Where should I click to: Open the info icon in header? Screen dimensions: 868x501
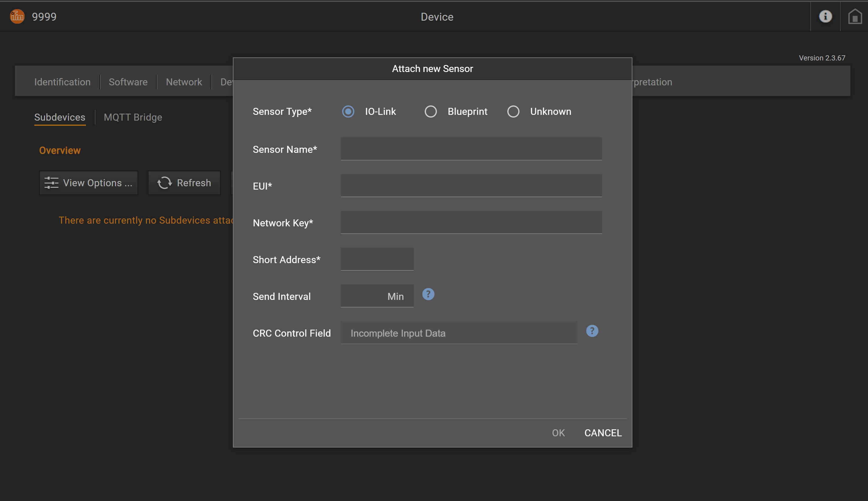(825, 16)
